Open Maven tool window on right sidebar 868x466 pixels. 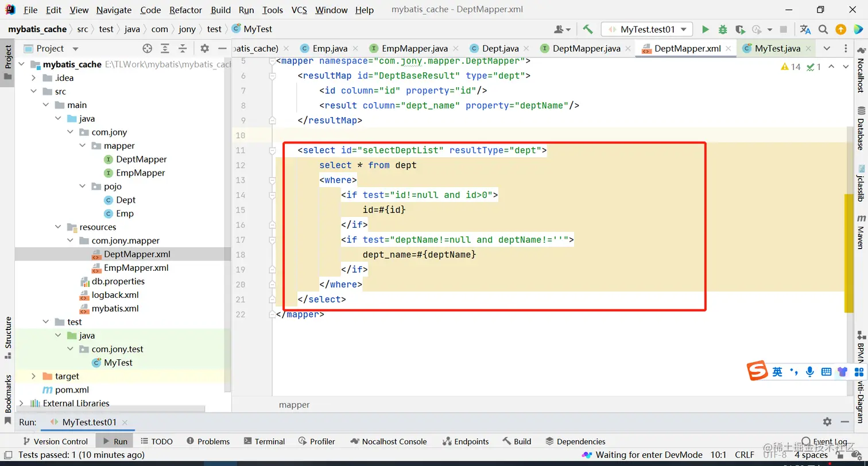click(x=861, y=231)
